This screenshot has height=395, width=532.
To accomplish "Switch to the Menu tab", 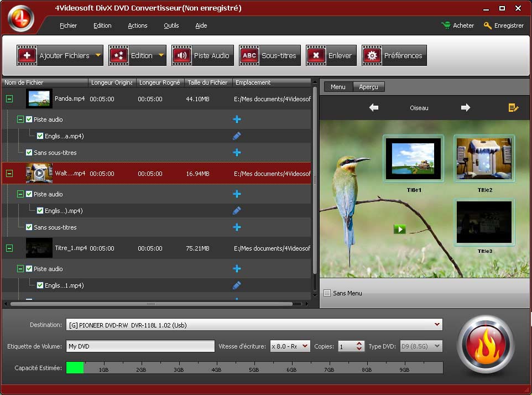I will [x=338, y=87].
